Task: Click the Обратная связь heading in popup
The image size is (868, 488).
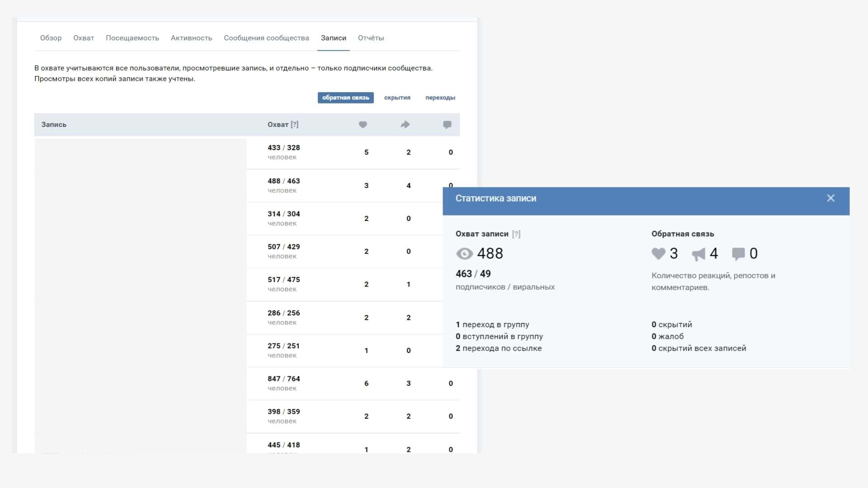Action: (683, 234)
